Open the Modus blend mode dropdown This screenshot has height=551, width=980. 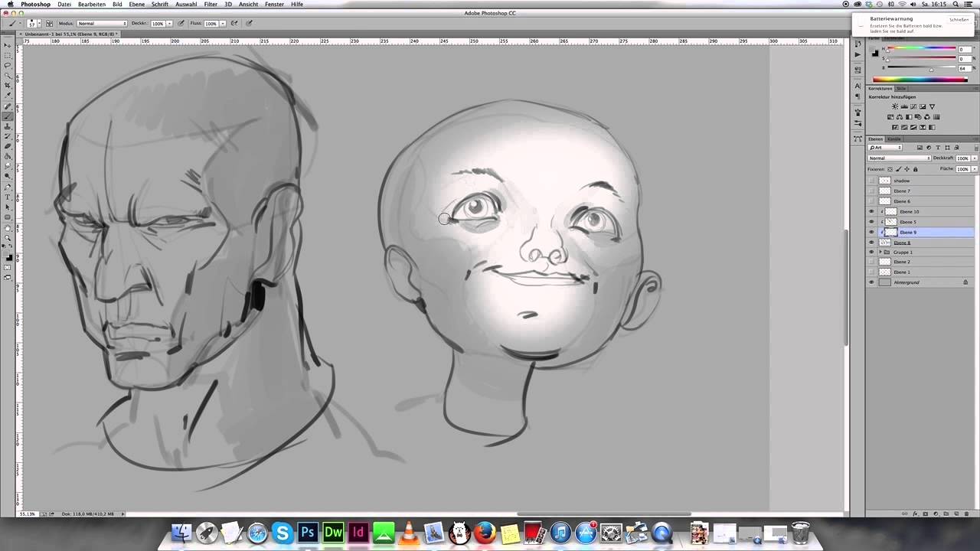coord(102,24)
